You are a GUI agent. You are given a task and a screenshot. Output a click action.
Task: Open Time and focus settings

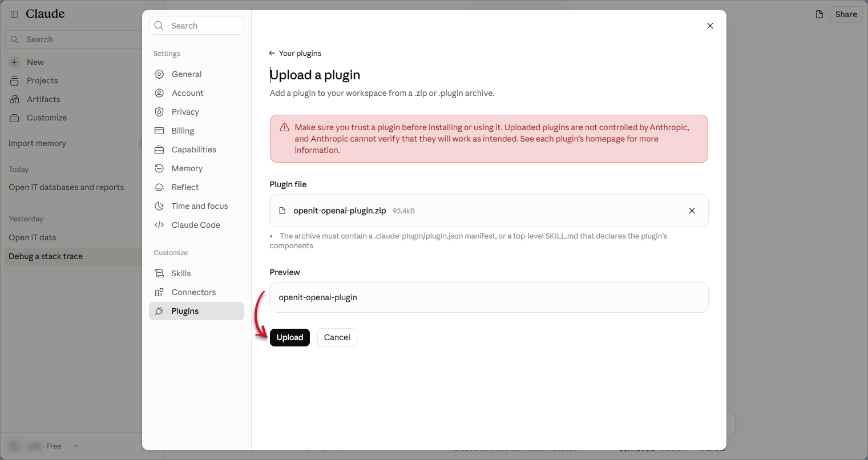[x=196, y=206]
